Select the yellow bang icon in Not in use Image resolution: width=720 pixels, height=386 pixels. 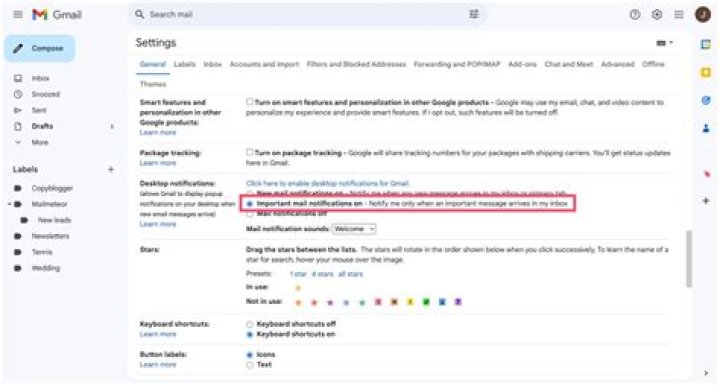[410, 302]
